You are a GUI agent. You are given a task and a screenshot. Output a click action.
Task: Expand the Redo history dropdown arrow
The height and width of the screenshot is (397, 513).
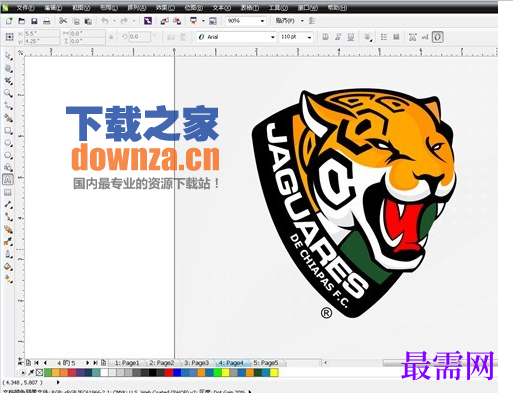(134, 21)
